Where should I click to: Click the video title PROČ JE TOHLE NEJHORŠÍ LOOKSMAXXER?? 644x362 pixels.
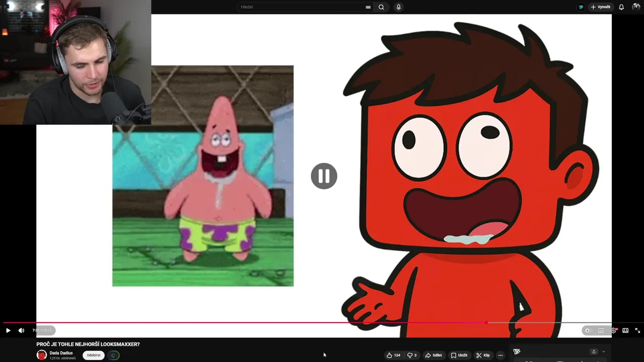coord(88,344)
